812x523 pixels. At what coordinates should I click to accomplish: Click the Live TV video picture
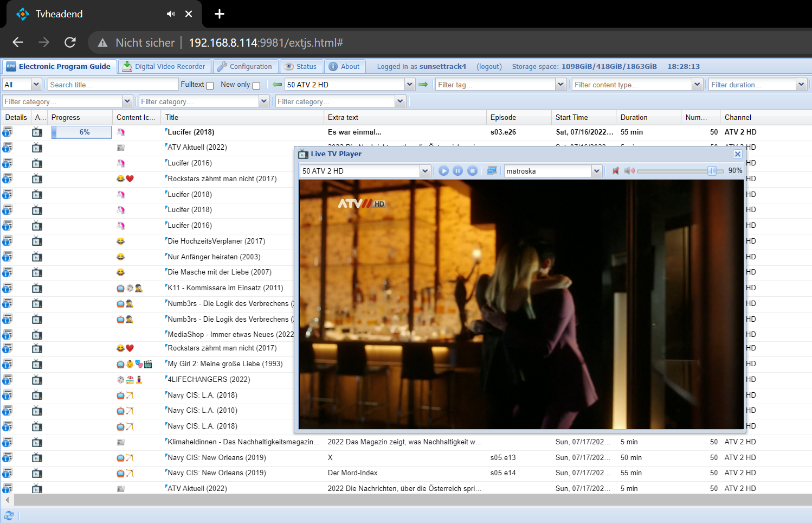click(x=521, y=304)
